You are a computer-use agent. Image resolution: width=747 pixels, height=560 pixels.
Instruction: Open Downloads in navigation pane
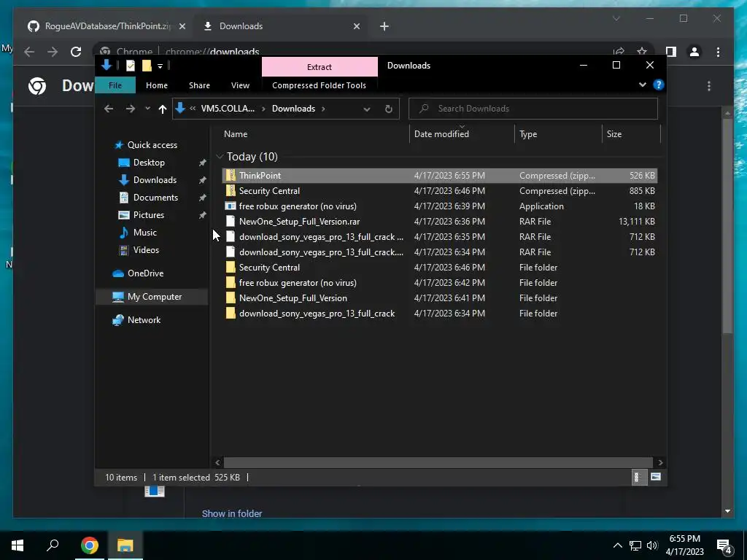click(155, 180)
